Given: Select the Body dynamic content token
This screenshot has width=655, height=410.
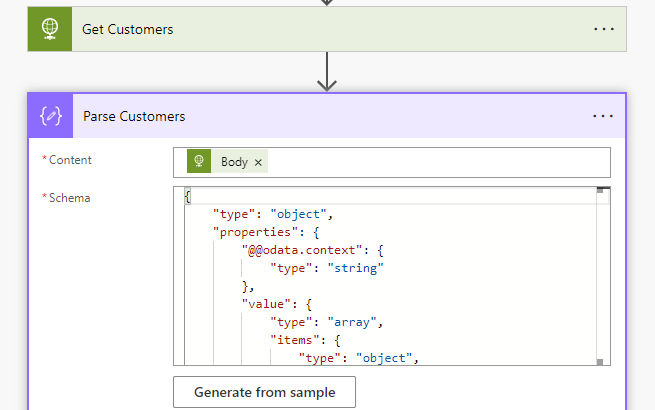Looking at the screenshot, I should coord(234,162).
